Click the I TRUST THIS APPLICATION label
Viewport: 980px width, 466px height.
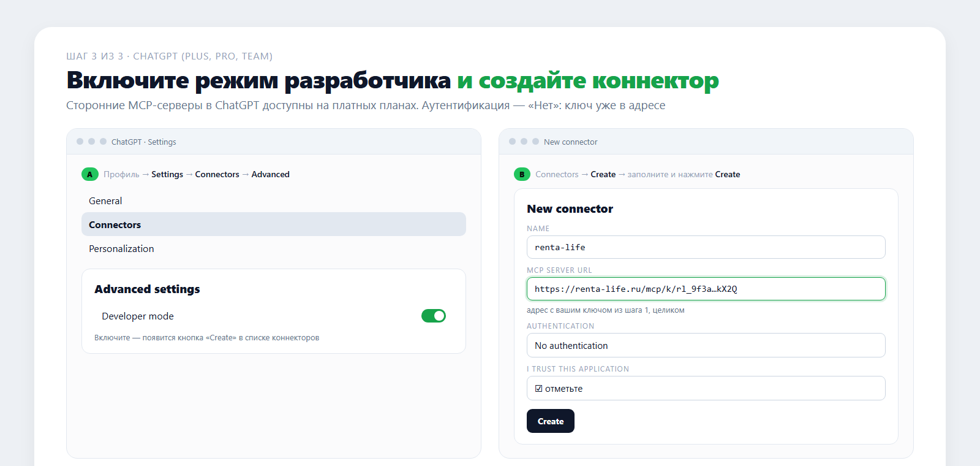pos(578,369)
